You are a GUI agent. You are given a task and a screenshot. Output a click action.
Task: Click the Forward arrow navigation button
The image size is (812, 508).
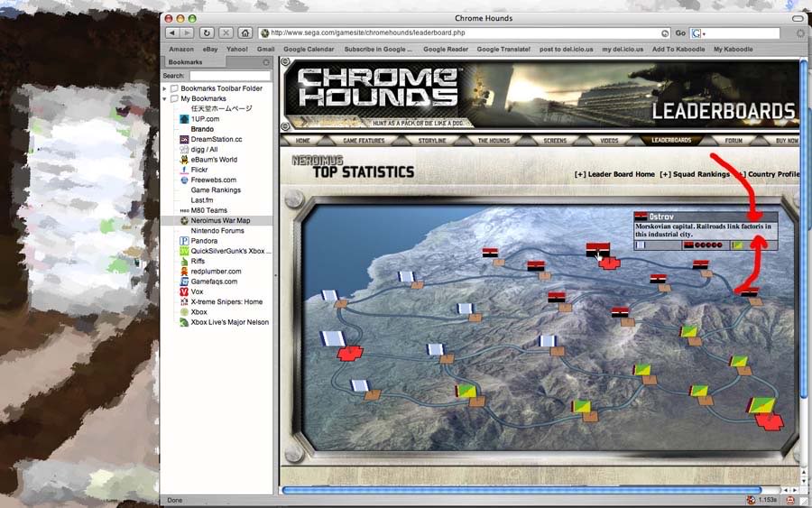click(x=187, y=32)
